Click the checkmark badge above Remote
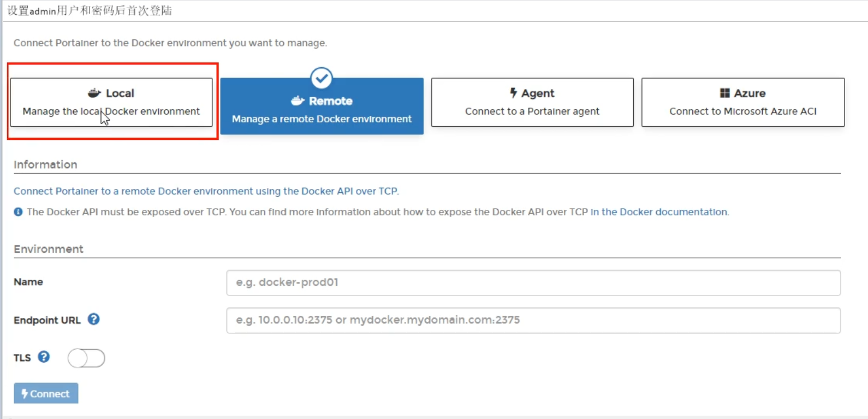Viewport: 868px width, 419px height. 322,78
